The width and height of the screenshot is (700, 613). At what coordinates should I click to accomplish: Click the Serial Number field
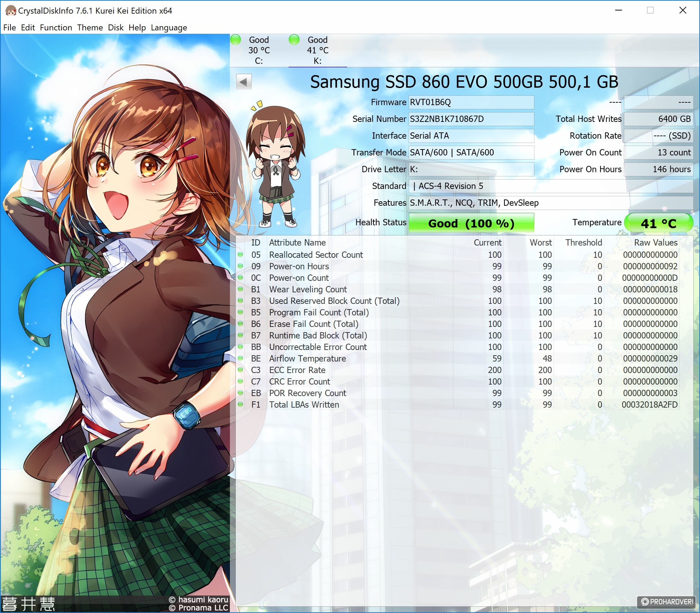coord(471,119)
